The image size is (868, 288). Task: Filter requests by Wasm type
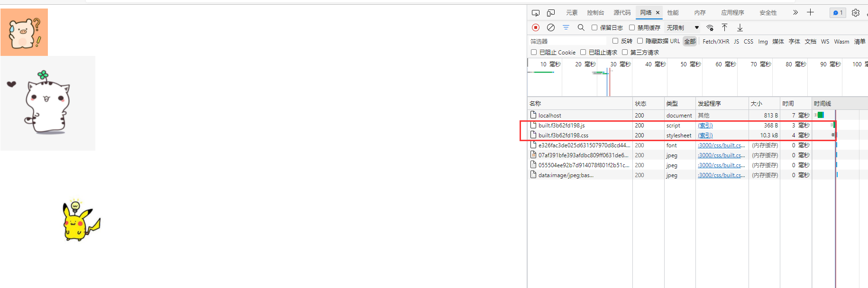[841, 41]
